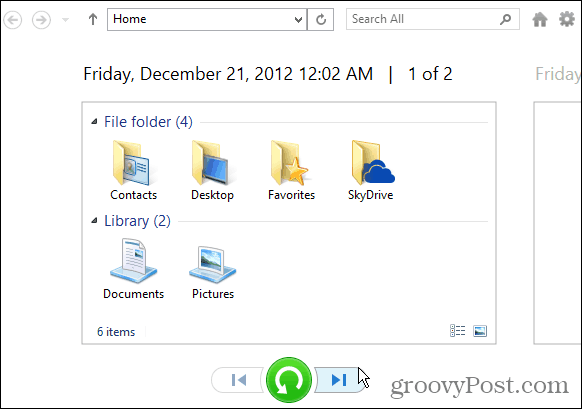Open the SkyDrive folder

(371, 171)
